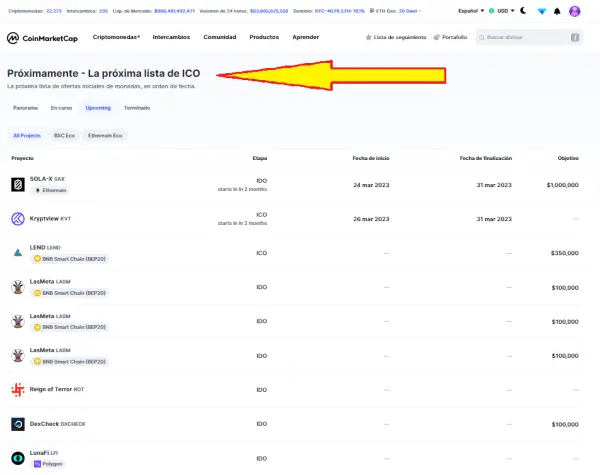Viewport: 600px width, 475px height.
Task: Expand the ETH Gas Gwei dropdown
Action: point(410,11)
